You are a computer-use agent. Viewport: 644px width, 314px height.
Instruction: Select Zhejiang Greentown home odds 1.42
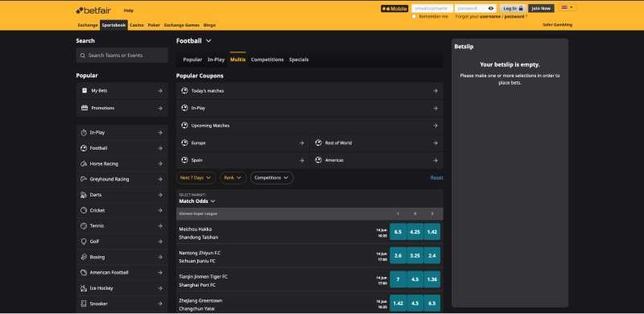point(398,304)
